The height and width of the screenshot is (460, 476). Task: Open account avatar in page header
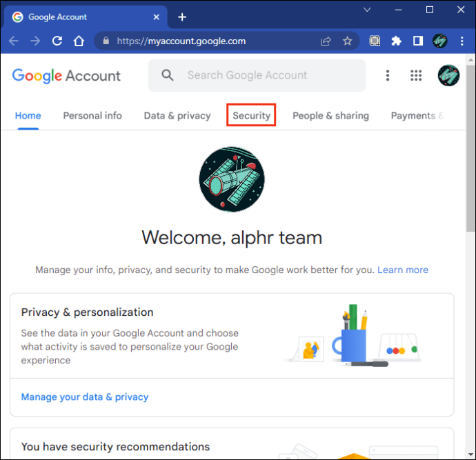click(448, 75)
